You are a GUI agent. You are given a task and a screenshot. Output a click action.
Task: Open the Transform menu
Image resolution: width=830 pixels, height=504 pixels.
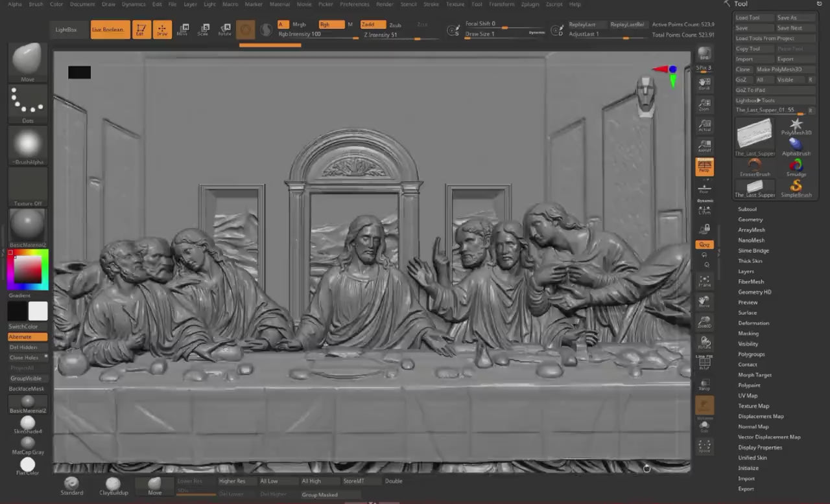(x=501, y=4)
